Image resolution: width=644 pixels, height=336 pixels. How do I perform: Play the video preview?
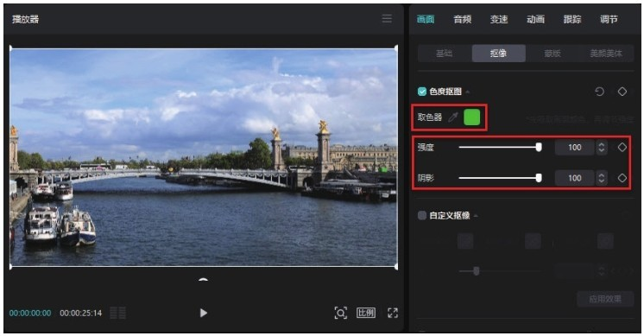[204, 313]
